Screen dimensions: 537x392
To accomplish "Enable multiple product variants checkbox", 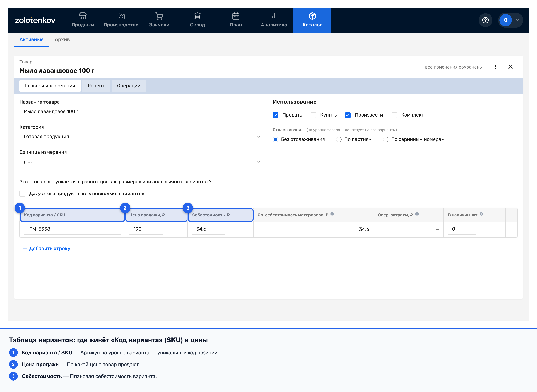I will (22, 194).
